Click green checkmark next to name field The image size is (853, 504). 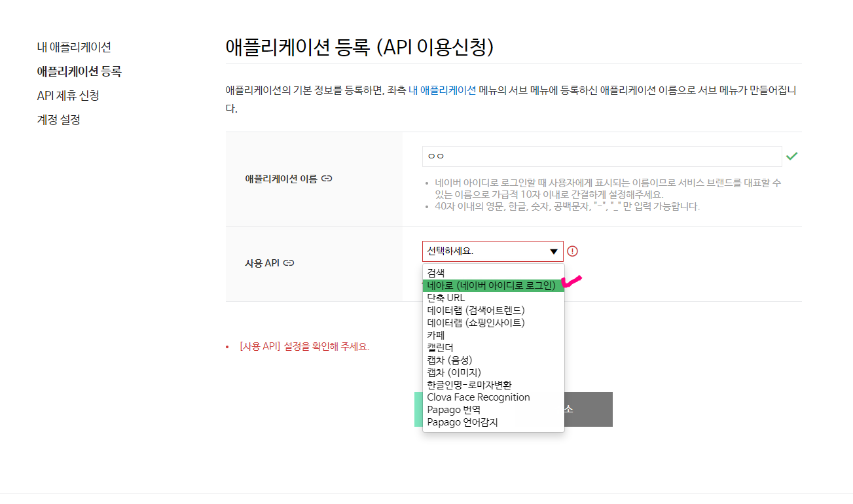(x=792, y=156)
